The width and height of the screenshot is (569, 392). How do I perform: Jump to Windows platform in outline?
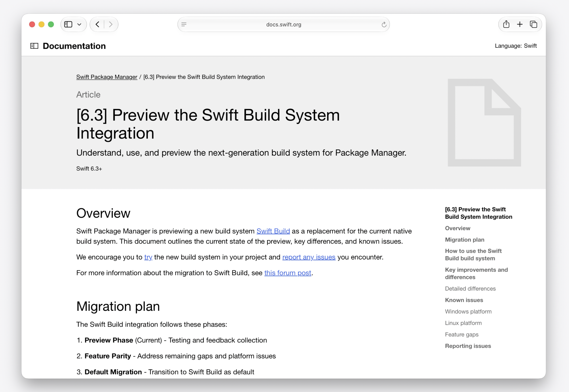(x=468, y=311)
